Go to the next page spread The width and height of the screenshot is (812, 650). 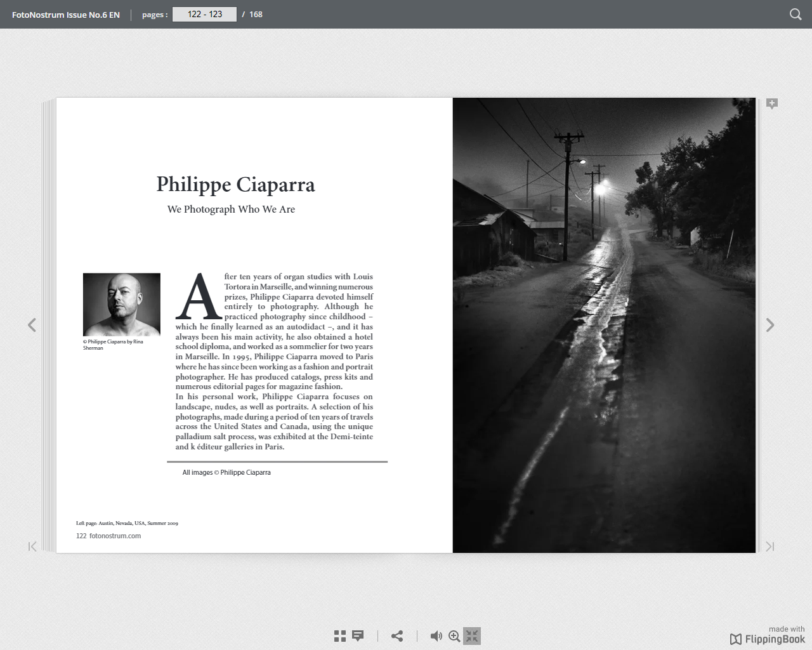click(x=770, y=325)
